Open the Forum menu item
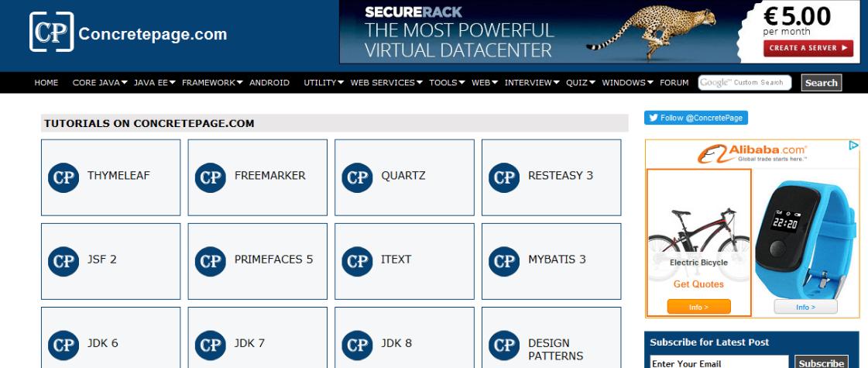 [674, 83]
